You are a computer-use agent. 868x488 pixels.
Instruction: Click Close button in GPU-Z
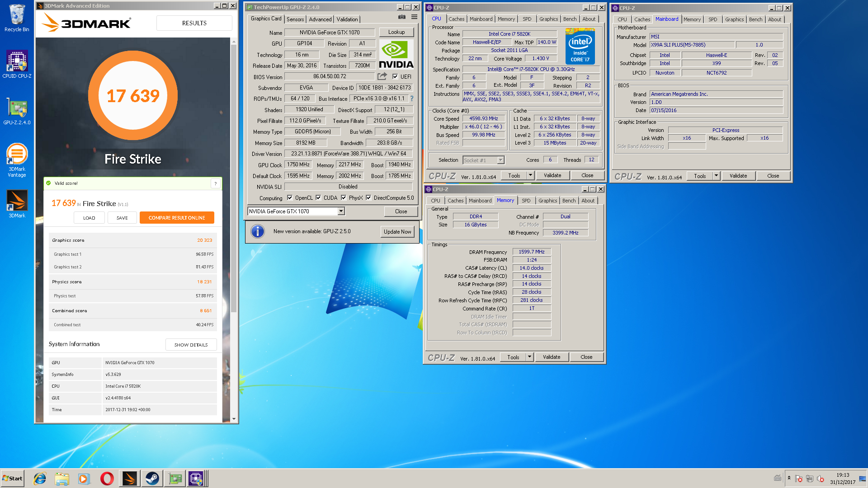pyautogui.click(x=401, y=211)
